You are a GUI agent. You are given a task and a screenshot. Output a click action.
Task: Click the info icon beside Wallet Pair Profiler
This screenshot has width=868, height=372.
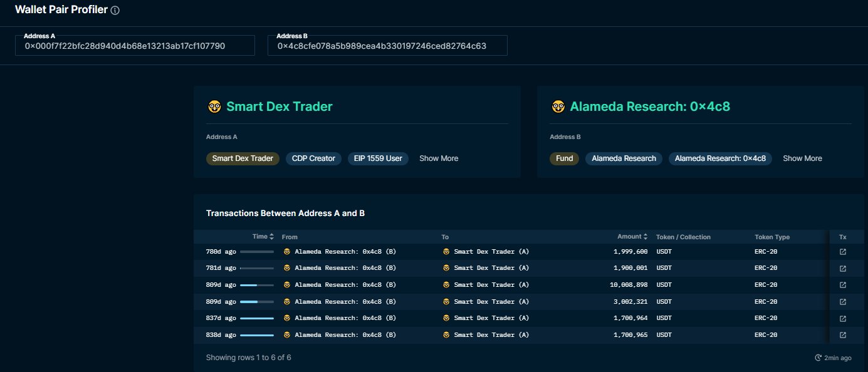(115, 11)
